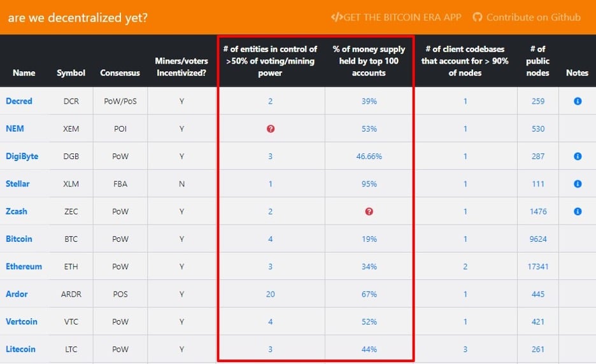Open the Ardor coin link

17,294
